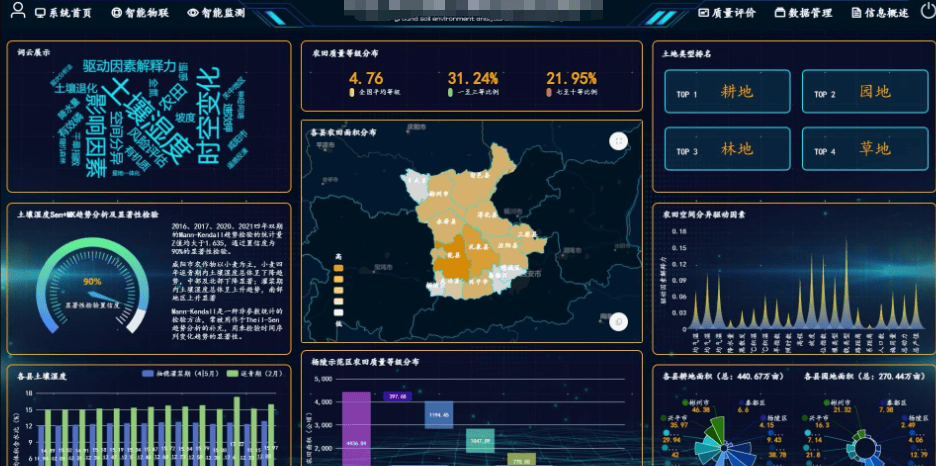
Task: Click the document icon beside 信息概述
Action: pyautogui.click(x=857, y=13)
